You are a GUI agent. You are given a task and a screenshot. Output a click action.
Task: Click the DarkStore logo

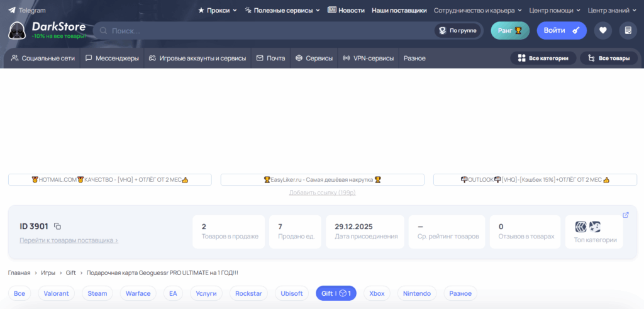pyautogui.click(x=47, y=30)
